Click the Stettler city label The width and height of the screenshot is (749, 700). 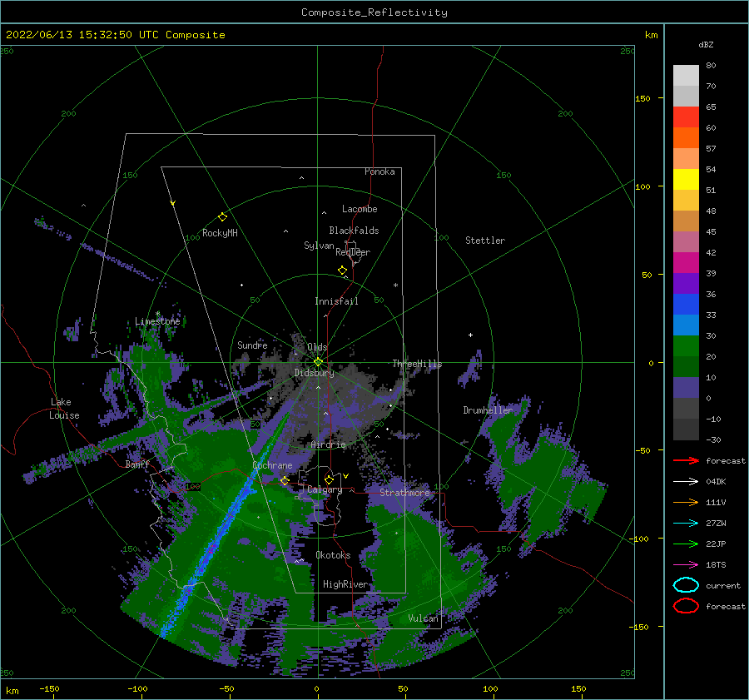[485, 241]
